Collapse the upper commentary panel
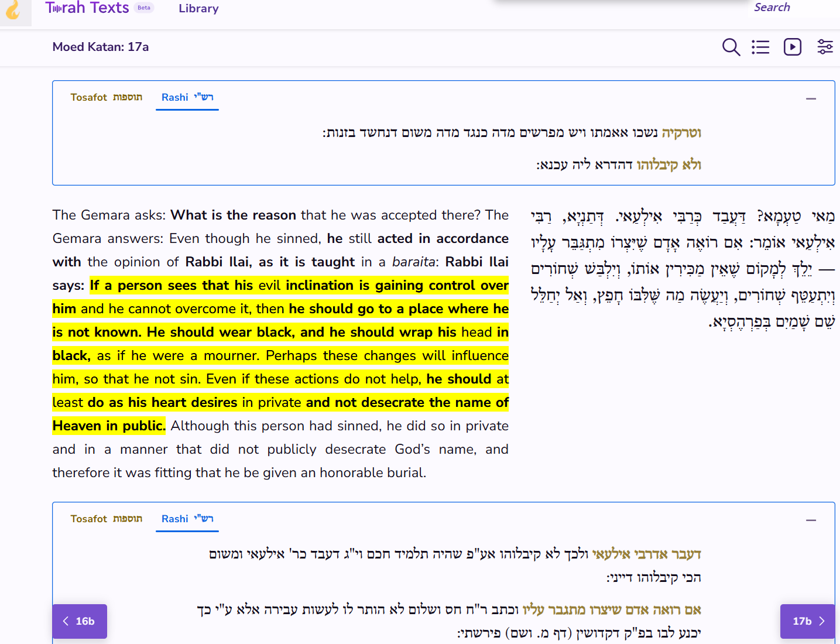Image resolution: width=840 pixels, height=644 pixels. pos(811,99)
